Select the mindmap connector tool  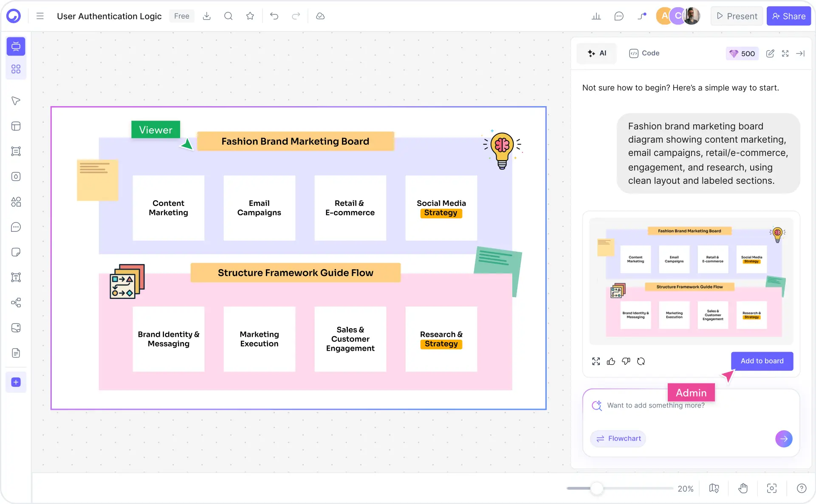click(16, 303)
